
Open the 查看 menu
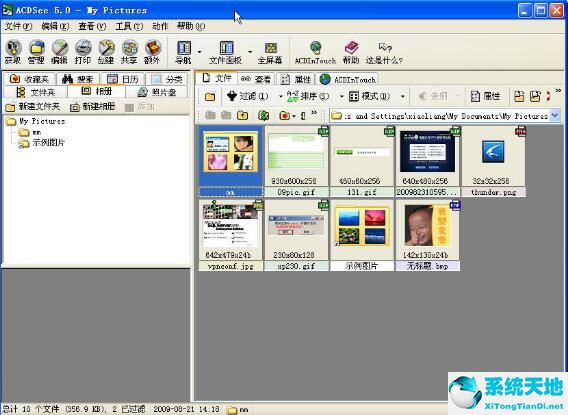click(92, 26)
